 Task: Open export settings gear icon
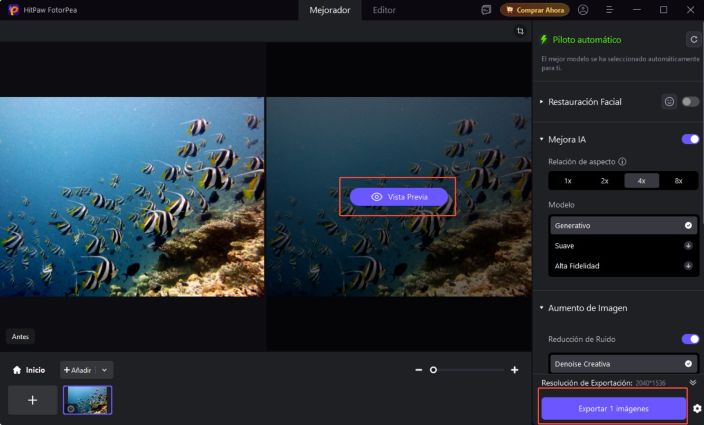point(697,408)
